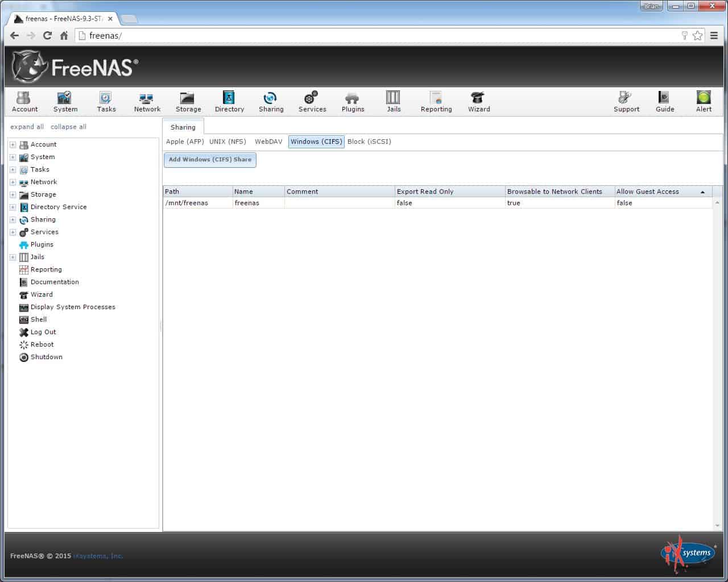Image resolution: width=728 pixels, height=582 pixels.
Task: Bookmark this page with the star icon
Action: 698,35
